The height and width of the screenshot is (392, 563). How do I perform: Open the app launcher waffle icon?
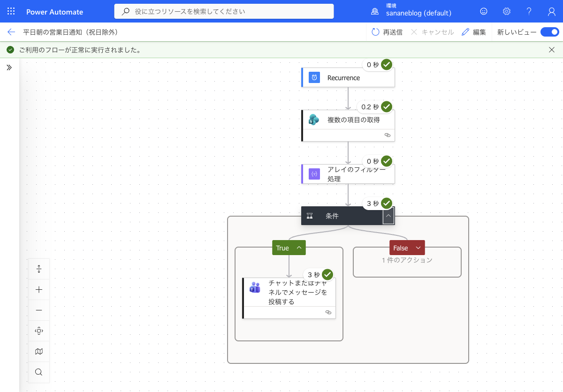11,12
